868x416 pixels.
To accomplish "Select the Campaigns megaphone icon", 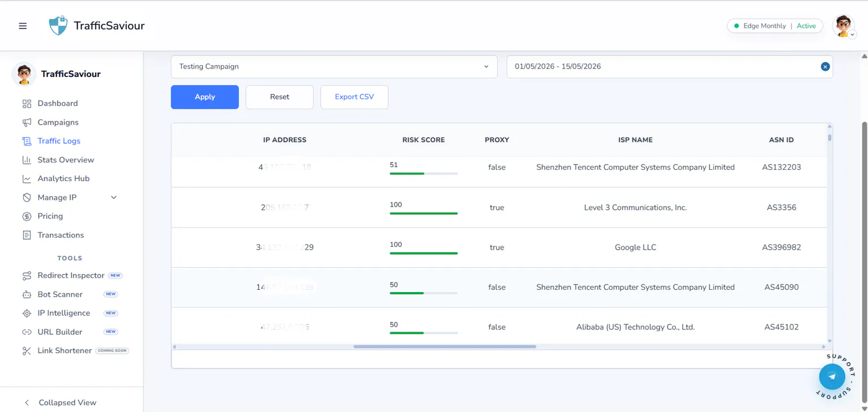I will click(27, 122).
